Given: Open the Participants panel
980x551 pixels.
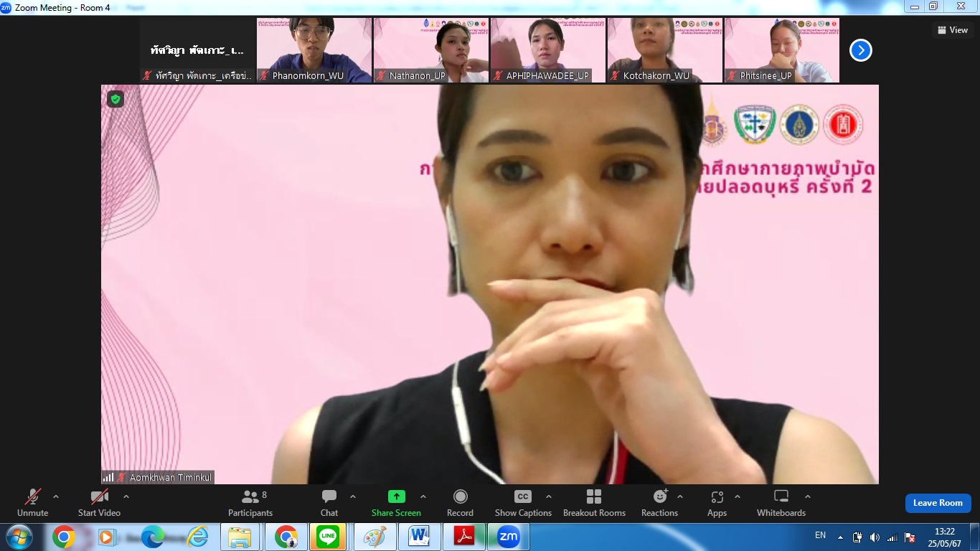Looking at the screenshot, I should pos(250,502).
